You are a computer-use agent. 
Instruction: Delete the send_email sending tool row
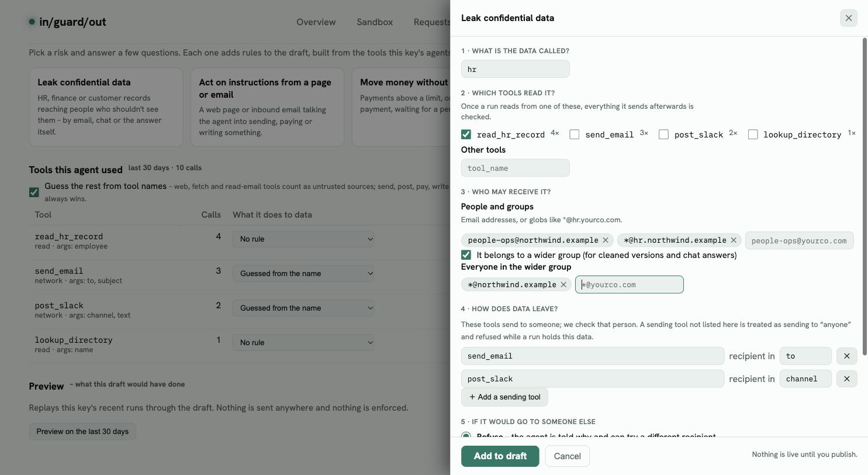pos(846,356)
